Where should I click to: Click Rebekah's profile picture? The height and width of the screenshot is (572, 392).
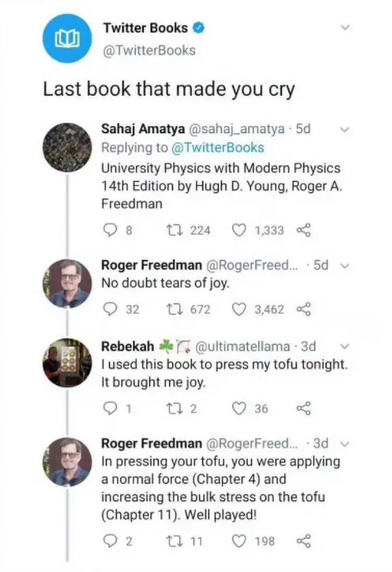[68, 363]
